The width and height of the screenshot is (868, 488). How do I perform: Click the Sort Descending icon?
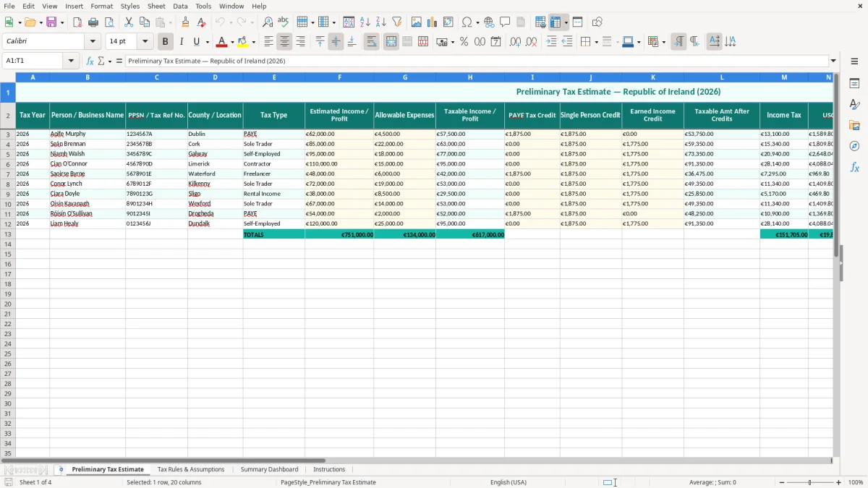point(381,22)
